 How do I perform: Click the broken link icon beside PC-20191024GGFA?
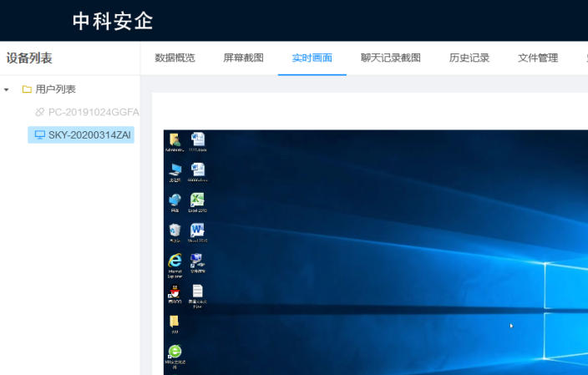tap(39, 112)
